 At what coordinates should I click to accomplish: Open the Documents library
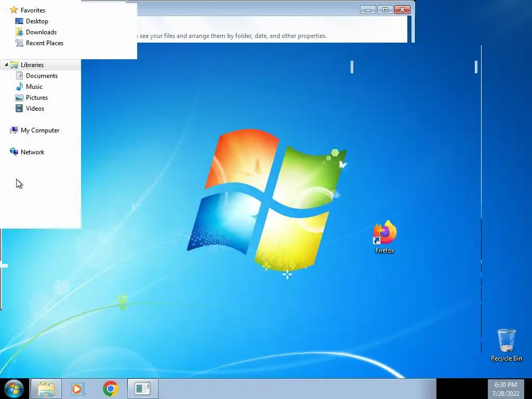(42, 76)
